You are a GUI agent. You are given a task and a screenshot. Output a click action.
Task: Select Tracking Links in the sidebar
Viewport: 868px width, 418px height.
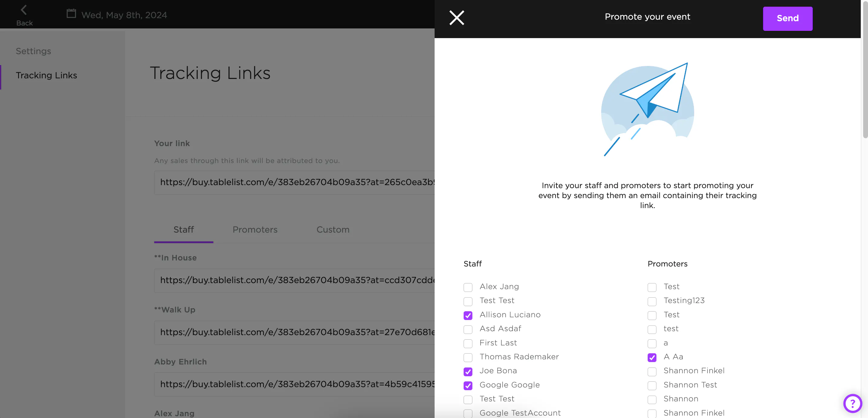click(x=47, y=75)
